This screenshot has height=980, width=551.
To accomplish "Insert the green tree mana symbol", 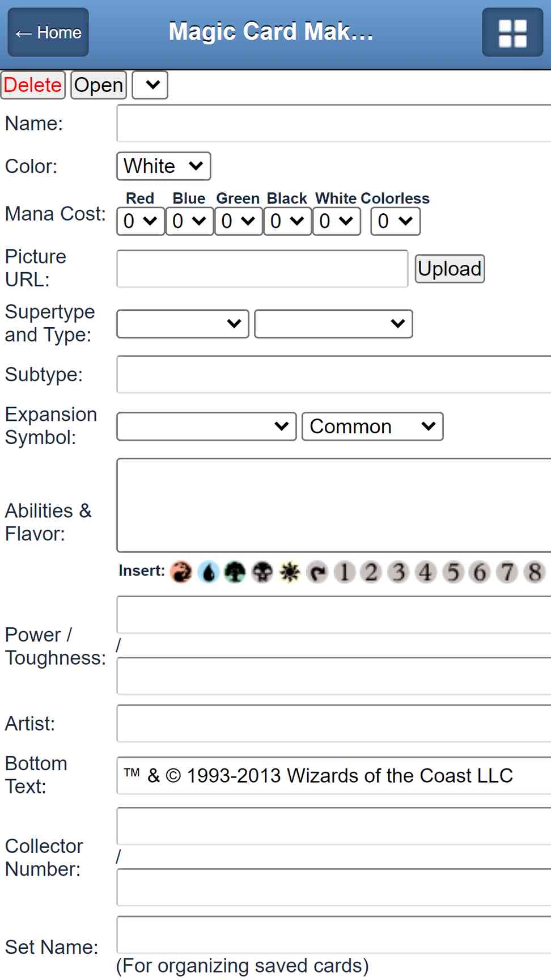I will pos(235,572).
